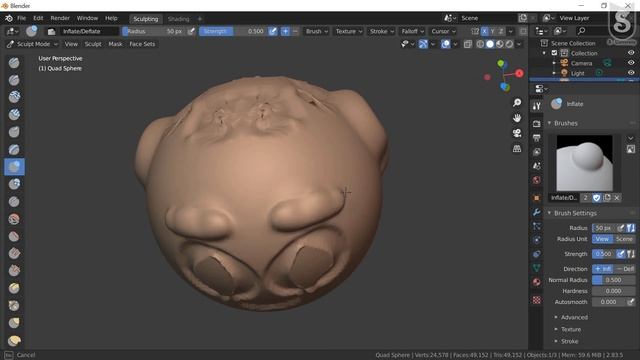The width and height of the screenshot is (640, 360).
Task: Click the pan view hand icon
Action: point(517,118)
